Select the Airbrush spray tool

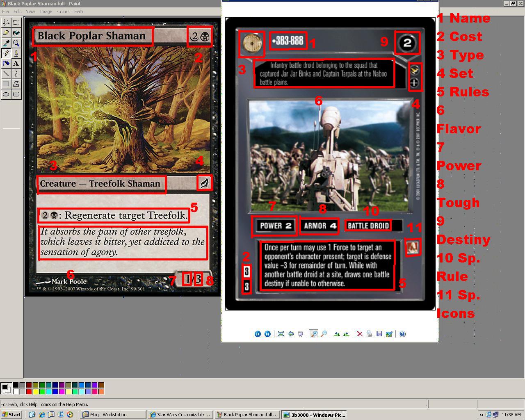[6, 63]
